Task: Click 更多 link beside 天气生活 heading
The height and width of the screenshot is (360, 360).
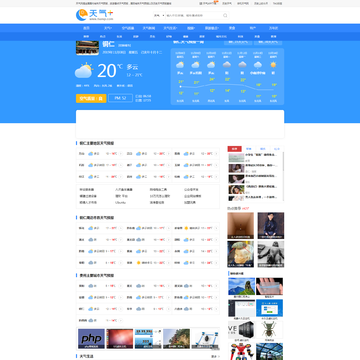Action: point(215,356)
